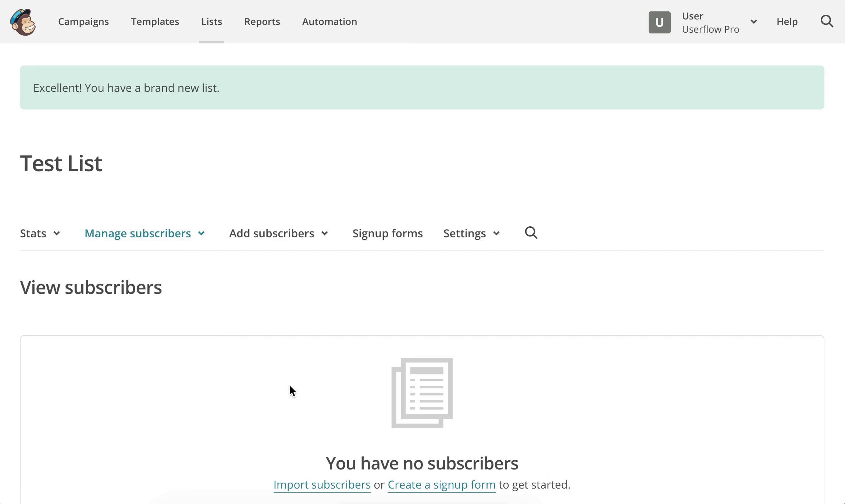Viewport: 845px width, 504px height.
Task: Click the Add subscribers dropdown arrow icon
Action: click(324, 233)
